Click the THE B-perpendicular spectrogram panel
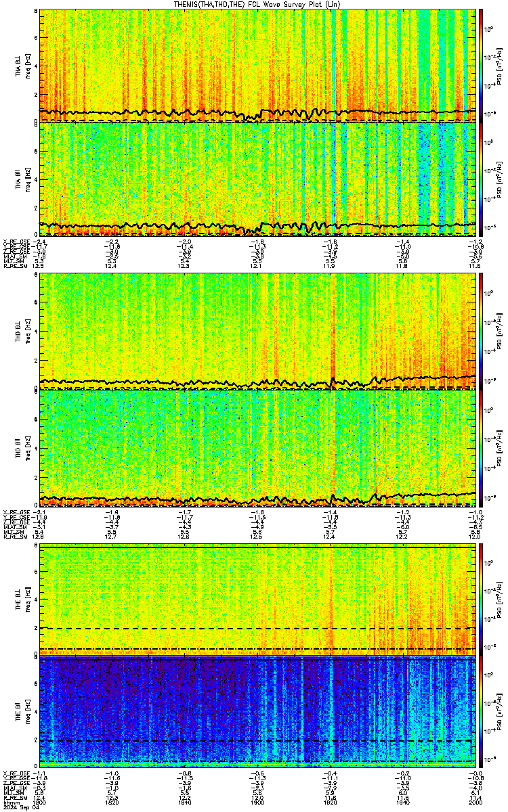 point(257,600)
